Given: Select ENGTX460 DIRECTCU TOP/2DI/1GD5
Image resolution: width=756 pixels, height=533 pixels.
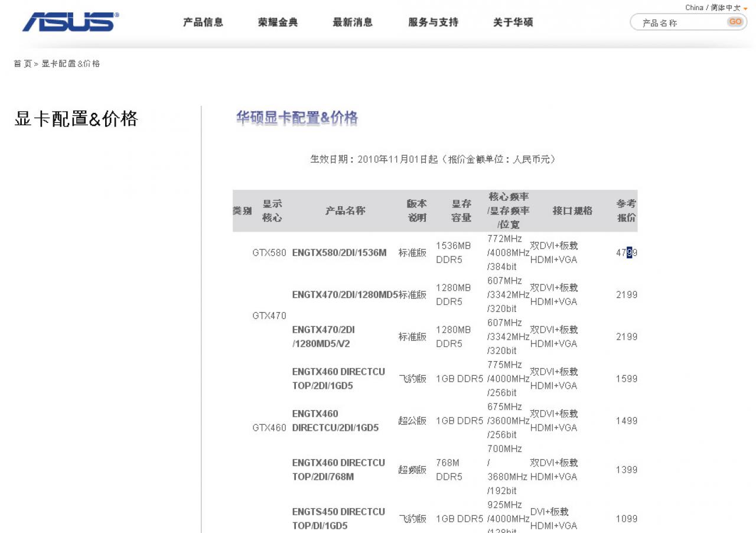Looking at the screenshot, I should (338, 379).
